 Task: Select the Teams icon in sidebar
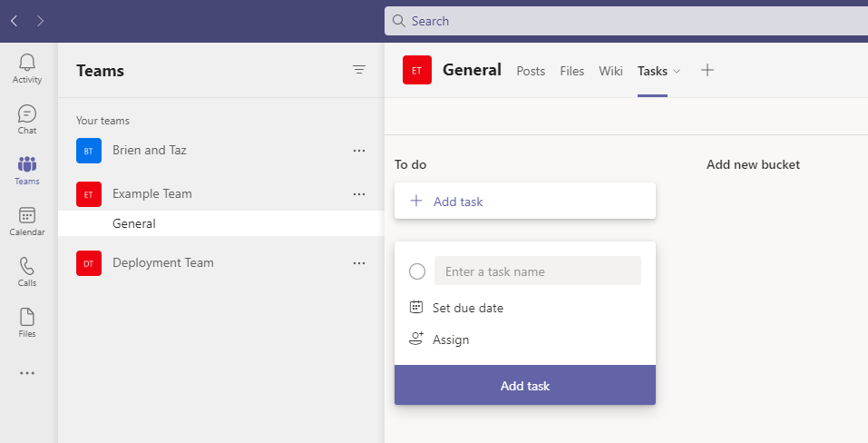(26, 164)
